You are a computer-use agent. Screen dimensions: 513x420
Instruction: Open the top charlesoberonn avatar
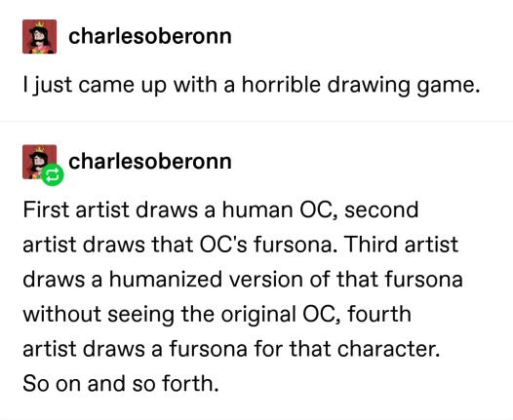39,36
